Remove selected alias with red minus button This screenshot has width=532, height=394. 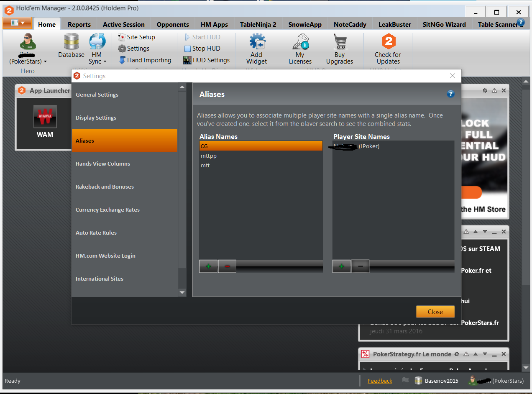227,266
